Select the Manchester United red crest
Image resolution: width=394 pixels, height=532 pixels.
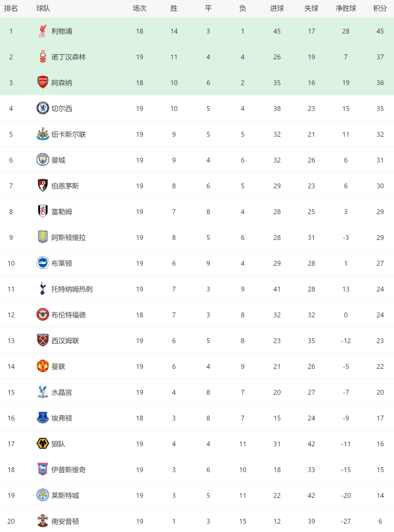43,366
